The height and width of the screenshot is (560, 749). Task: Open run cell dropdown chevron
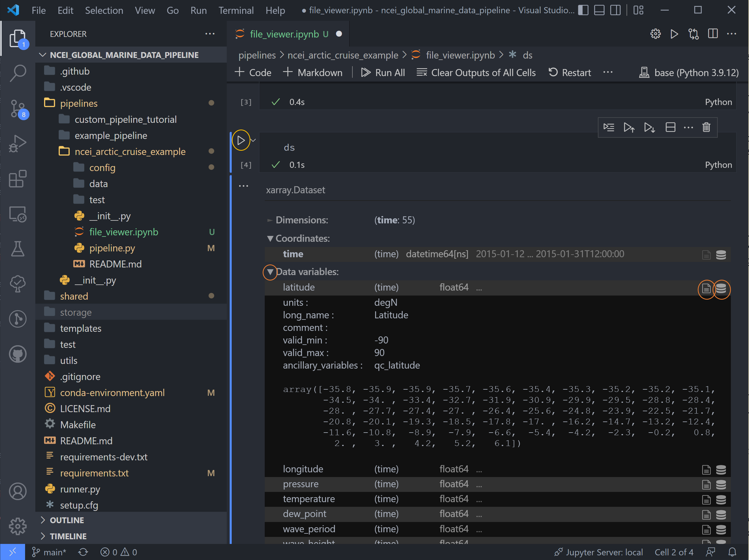point(253,140)
